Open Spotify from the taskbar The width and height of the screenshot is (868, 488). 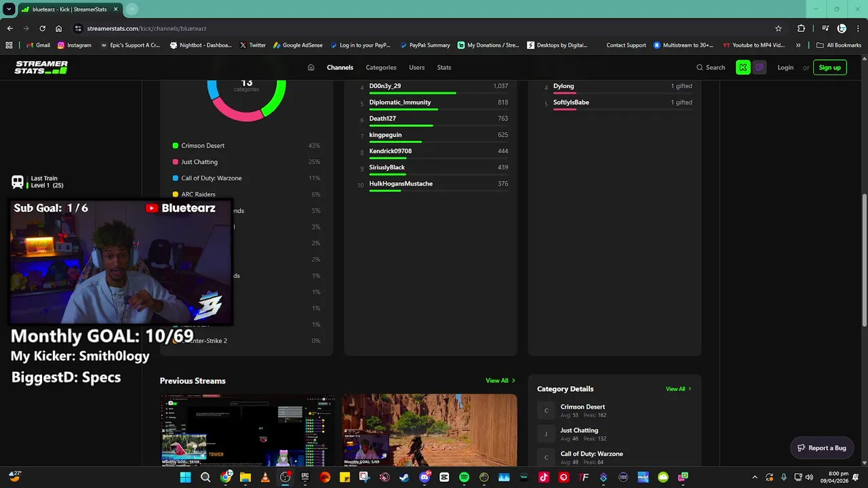coord(464,477)
